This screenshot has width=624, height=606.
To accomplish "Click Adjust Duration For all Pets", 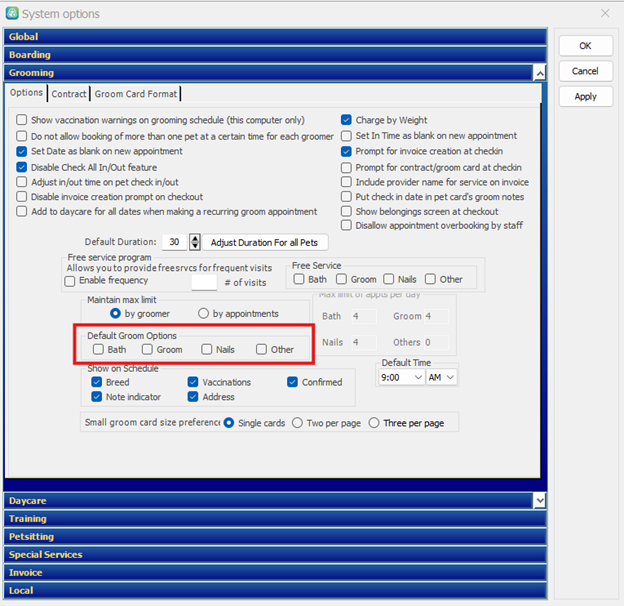I will tap(265, 242).
